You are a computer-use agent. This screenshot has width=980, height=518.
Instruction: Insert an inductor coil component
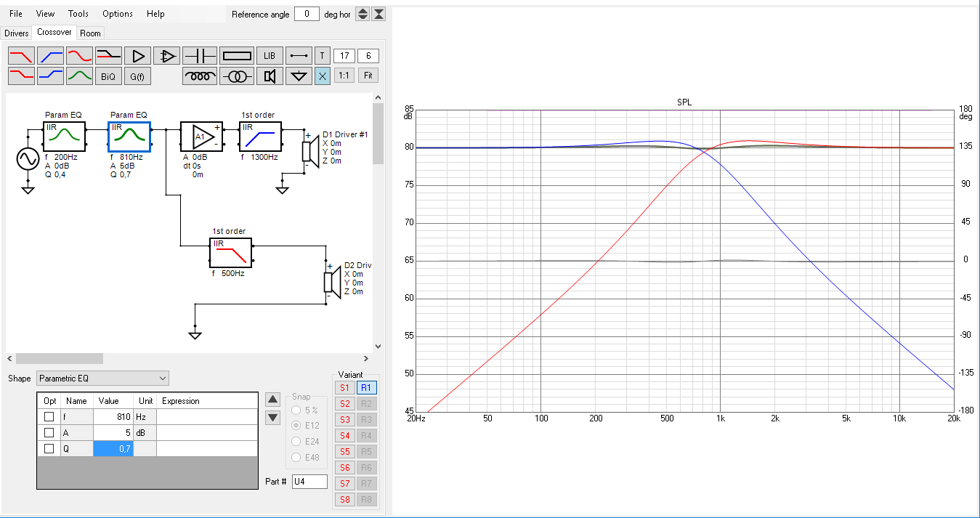200,76
